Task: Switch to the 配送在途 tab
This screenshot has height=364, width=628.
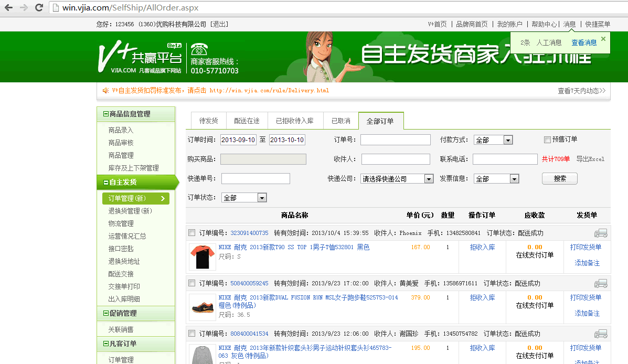Action: [x=247, y=121]
